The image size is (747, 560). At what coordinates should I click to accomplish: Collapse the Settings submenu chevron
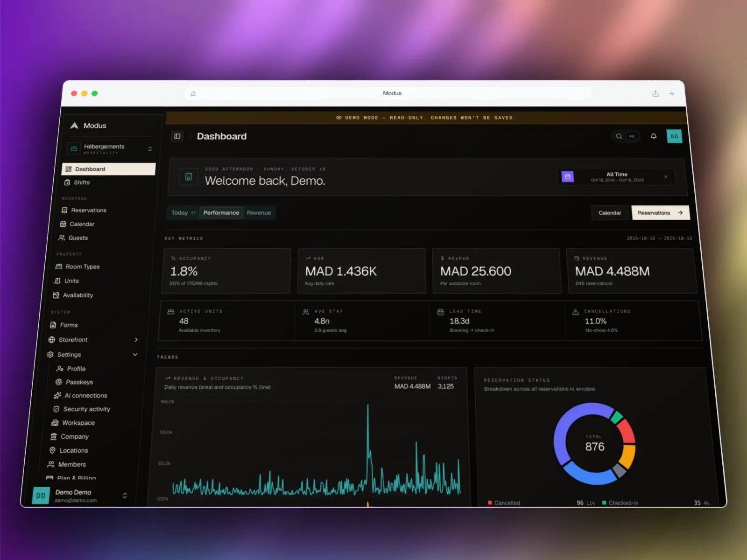point(135,355)
